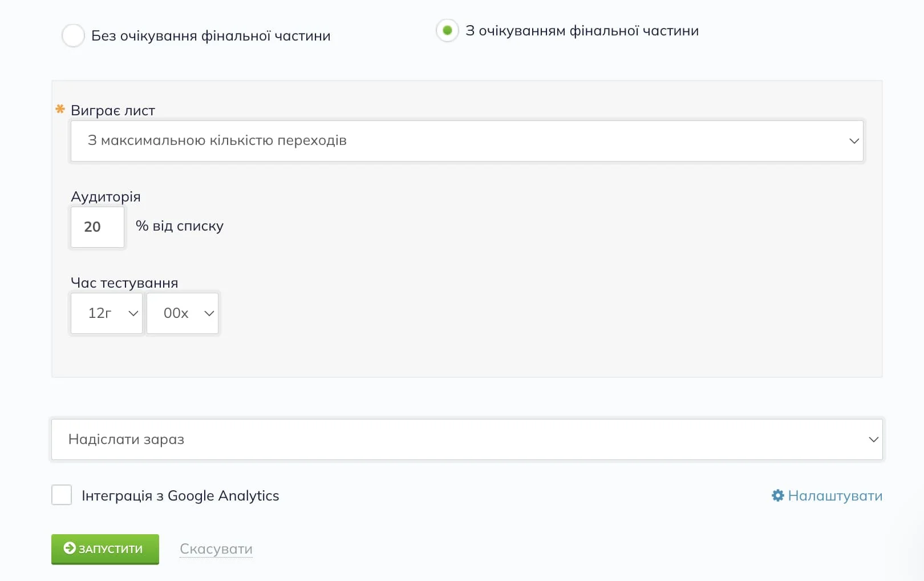Viewport: 924px width, 581px height.
Task: Click the 'Скасувати' link
Action: click(x=216, y=549)
